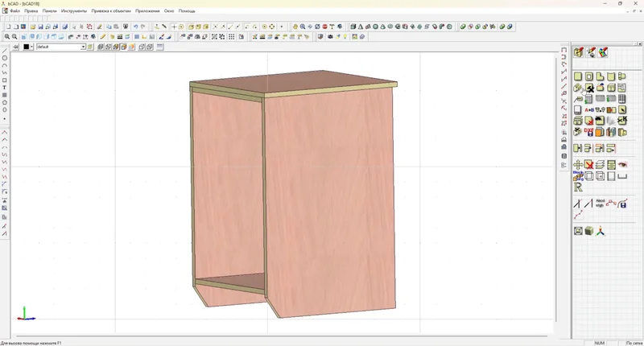Toggle the eye visibility icon
Screen dimensions: 644x346
click(622, 165)
